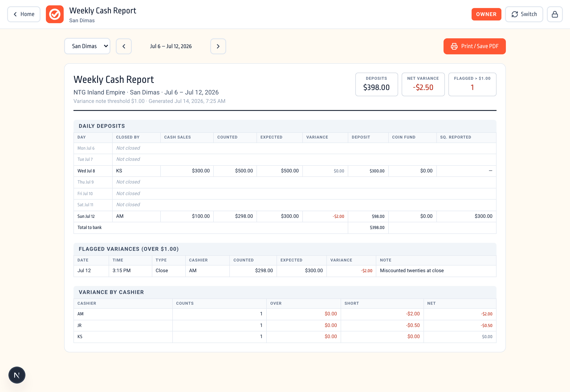Click the JR cashier row label

[x=79, y=325]
